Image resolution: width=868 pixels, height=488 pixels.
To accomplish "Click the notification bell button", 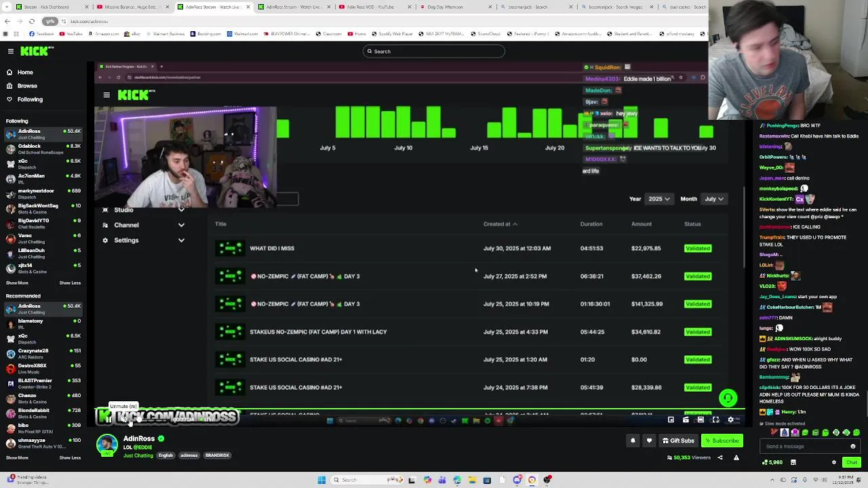I will coord(633,441).
